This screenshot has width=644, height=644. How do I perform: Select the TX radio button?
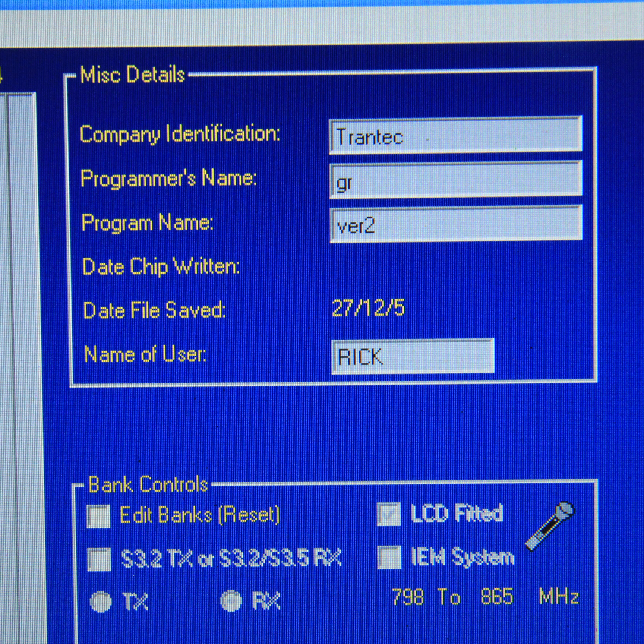101,602
